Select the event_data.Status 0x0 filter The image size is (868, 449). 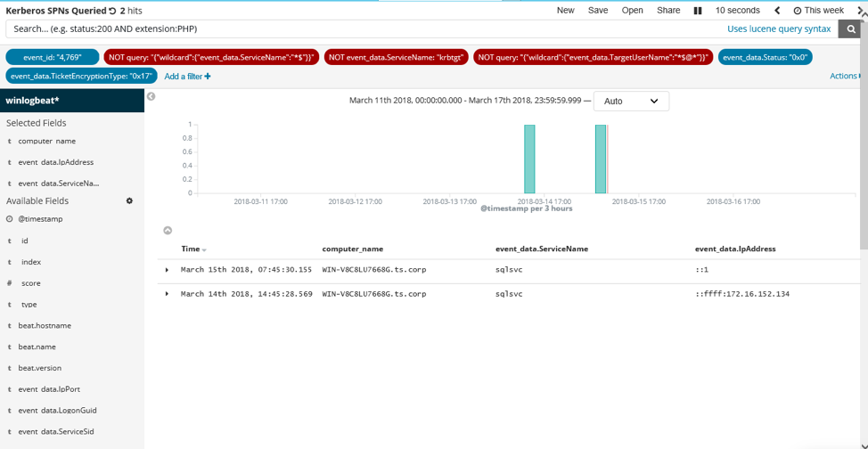click(765, 56)
